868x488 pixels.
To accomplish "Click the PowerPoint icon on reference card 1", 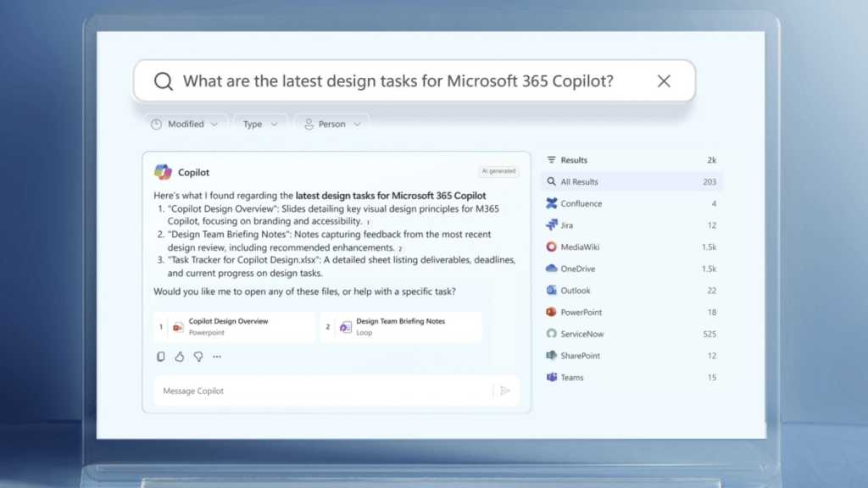I will [178, 327].
